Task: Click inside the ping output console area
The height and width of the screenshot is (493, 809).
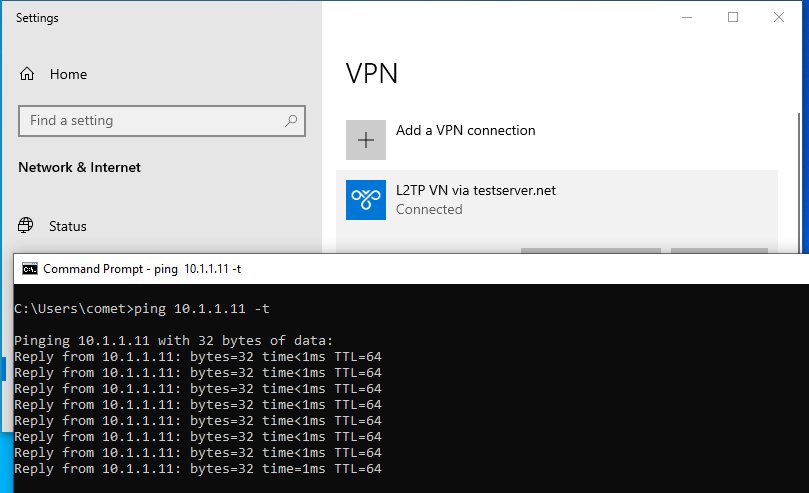Action: 411,388
